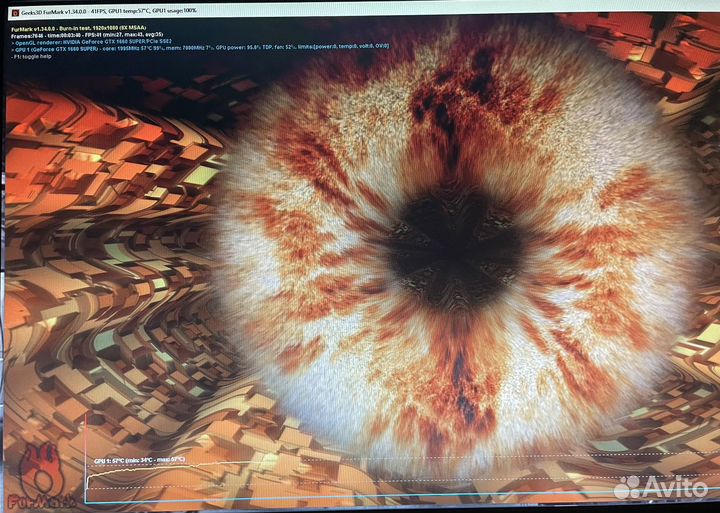
Task: Click the 'FurMark v1.34.0.0 - Burn-in test' overlay line
Action: [x=79, y=28]
